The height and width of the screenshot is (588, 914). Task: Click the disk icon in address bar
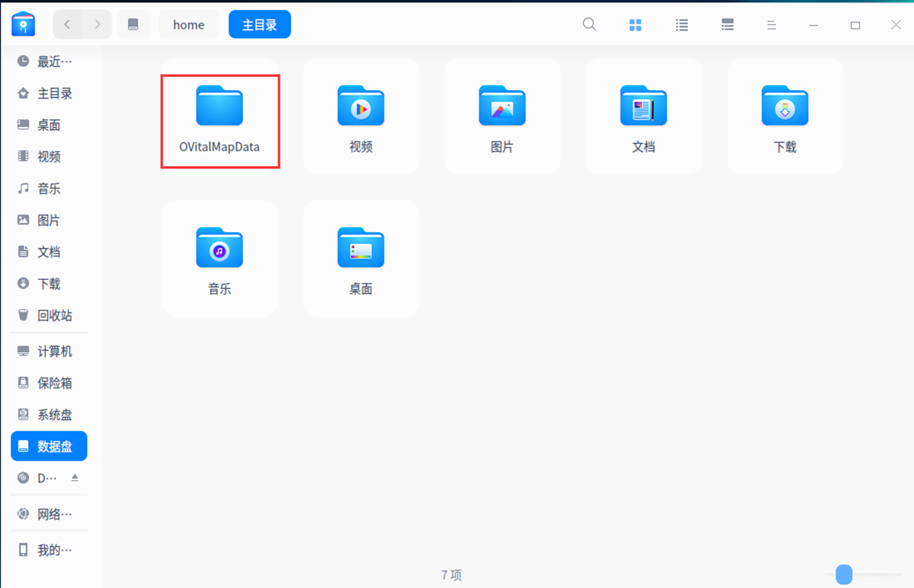(133, 25)
